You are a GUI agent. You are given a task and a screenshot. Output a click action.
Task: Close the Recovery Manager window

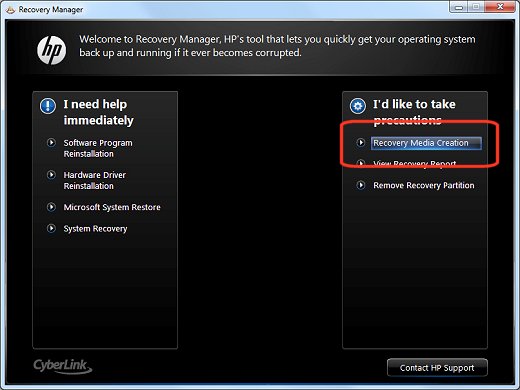point(500,6)
